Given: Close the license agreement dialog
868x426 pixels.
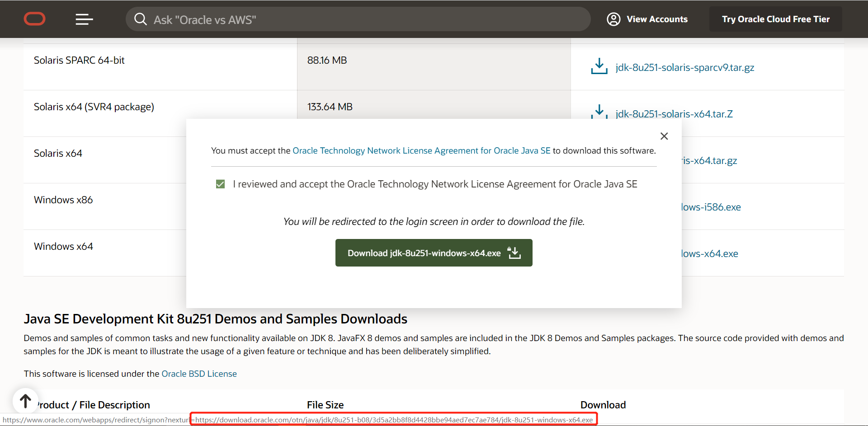Looking at the screenshot, I should [664, 136].
